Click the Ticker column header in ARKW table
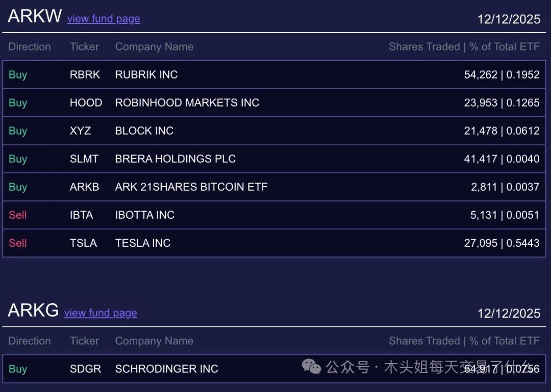 coord(84,47)
